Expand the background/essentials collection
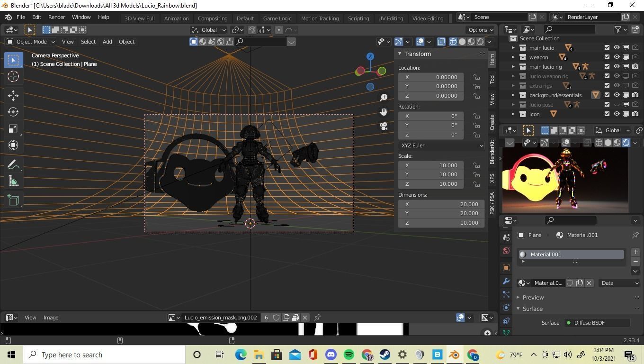 pyautogui.click(x=513, y=95)
